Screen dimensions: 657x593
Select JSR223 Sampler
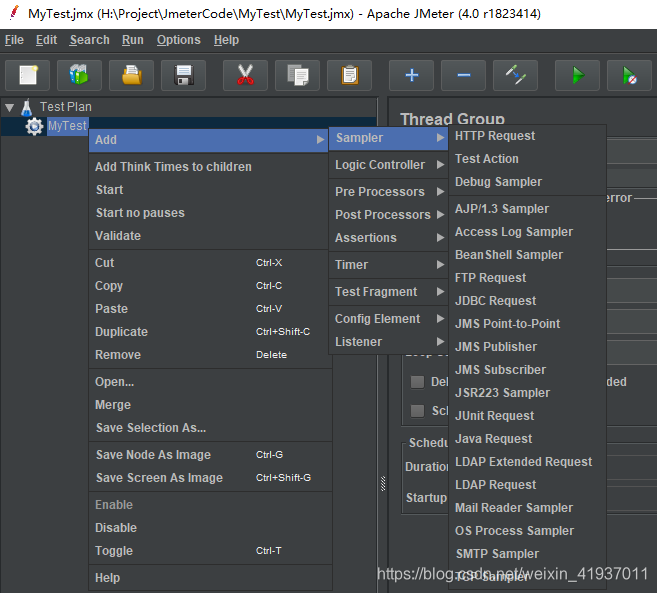(x=528, y=393)
